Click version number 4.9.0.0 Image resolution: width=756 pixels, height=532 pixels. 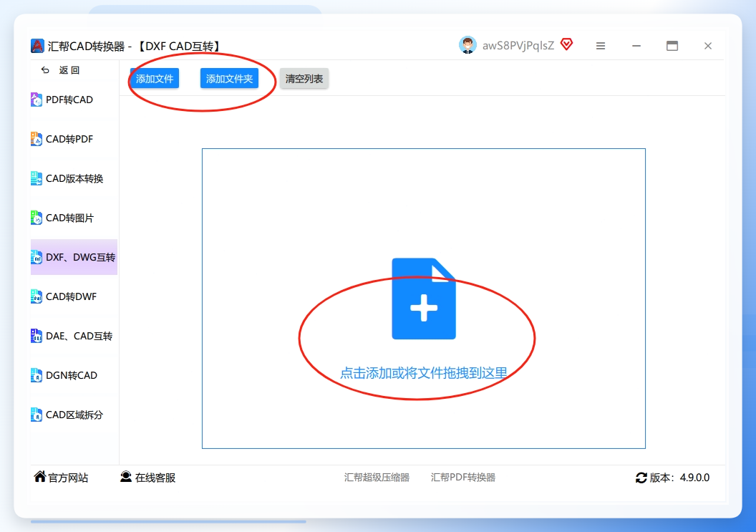(x=694, y=478)
